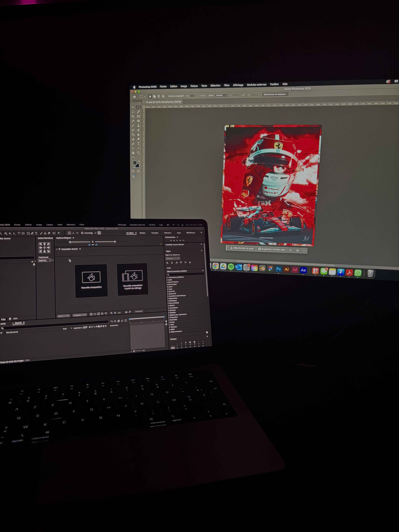Pick the Eyedropper tool
Image resolution: width=399 pixels, height=532 pixels.
[x=133, y=121]
